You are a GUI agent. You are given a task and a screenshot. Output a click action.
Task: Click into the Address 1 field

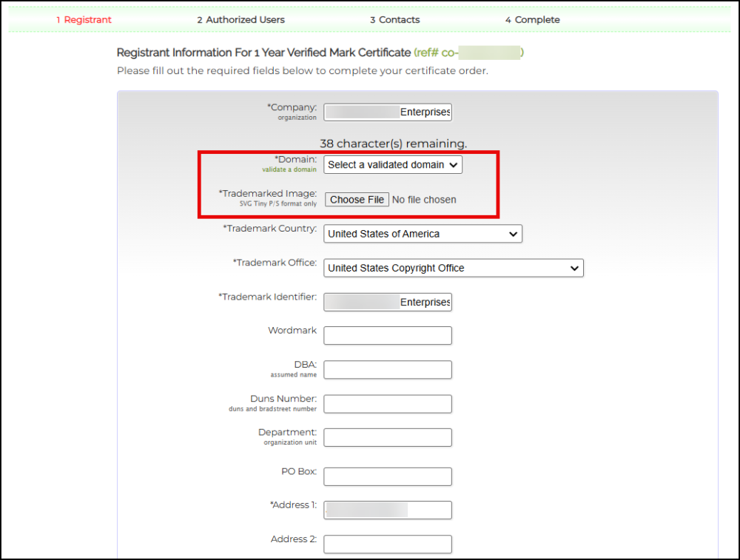pyautogui.click(x=387, y=510)
